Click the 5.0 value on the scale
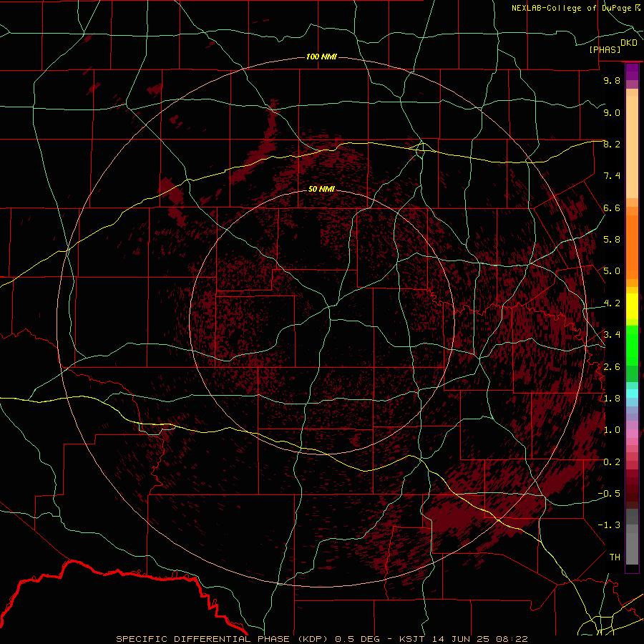Viewport: 644px width, 644px height. tap(612, 271)
